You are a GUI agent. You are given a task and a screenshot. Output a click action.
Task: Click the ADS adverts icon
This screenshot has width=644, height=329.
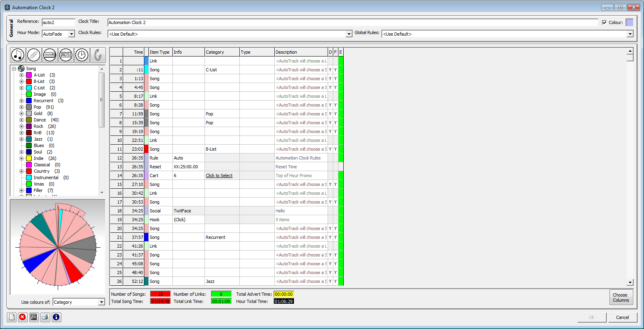[66, 55]
